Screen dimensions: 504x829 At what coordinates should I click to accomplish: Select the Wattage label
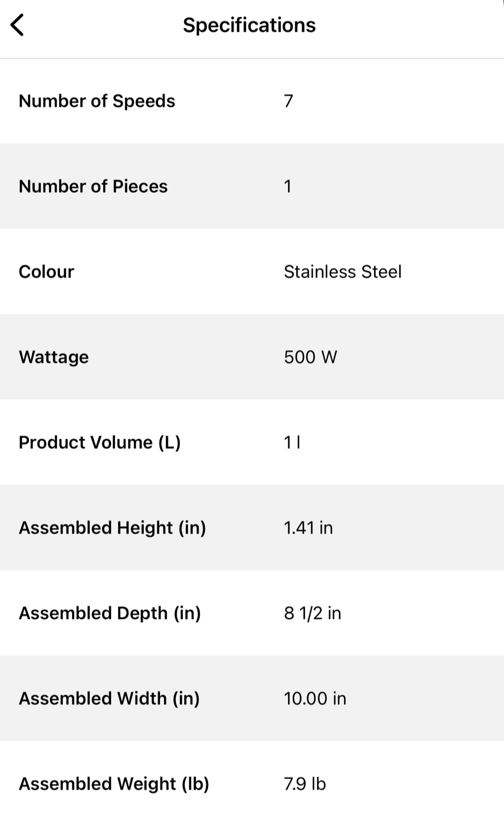(54, 357)
